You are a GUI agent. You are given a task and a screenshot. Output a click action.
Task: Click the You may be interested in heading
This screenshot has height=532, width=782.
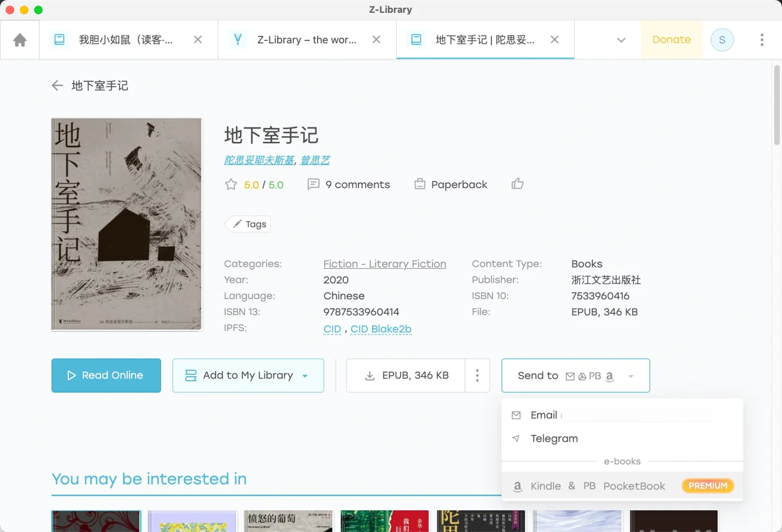149,479
